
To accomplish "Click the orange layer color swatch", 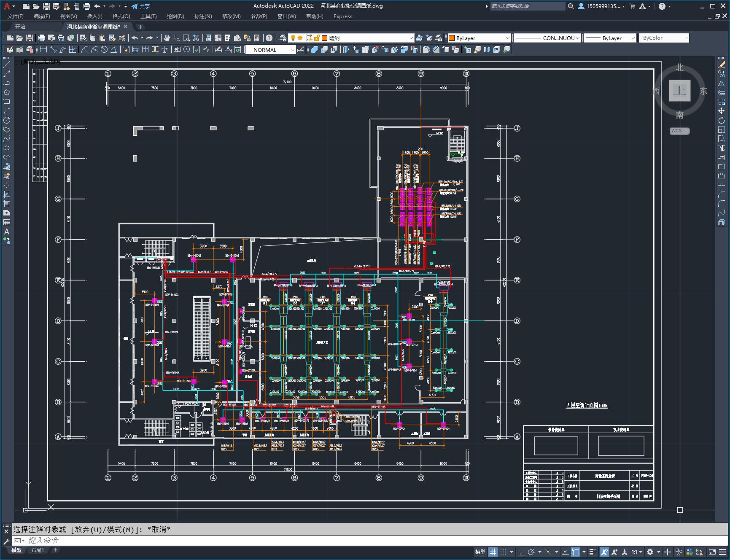I will coord(325,38).
